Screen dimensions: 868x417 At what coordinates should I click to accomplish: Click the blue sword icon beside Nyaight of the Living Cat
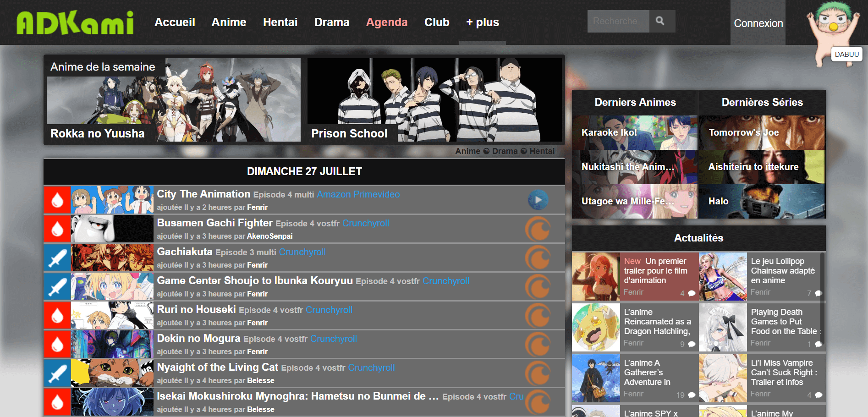coord(57,373)
